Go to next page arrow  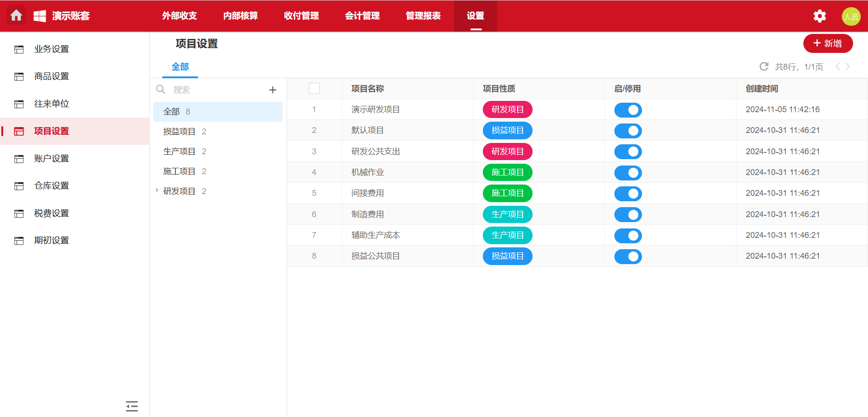coord(848,66)
